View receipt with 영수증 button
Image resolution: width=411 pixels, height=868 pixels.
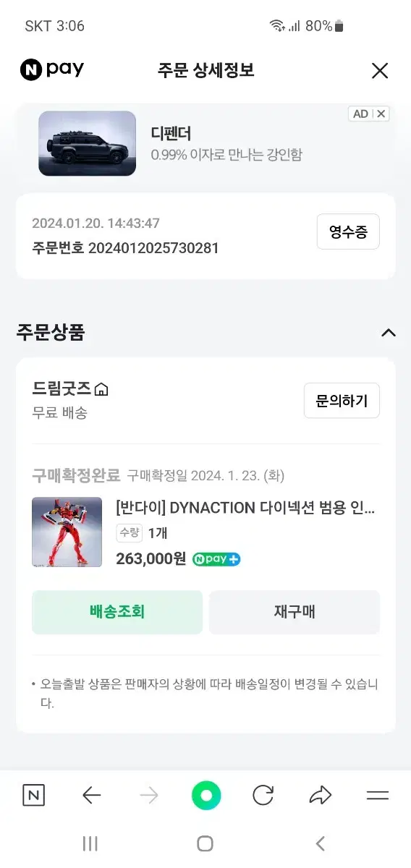coord(348,232)
